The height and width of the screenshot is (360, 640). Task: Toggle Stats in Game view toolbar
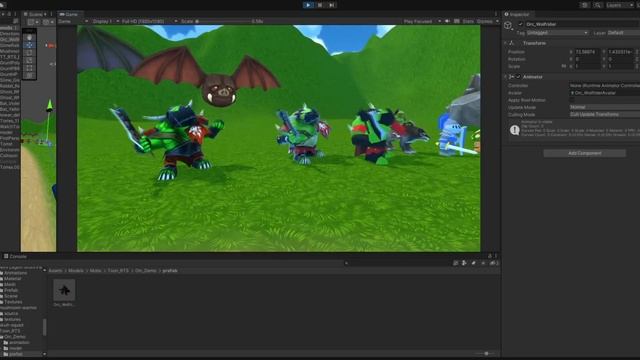468,21
